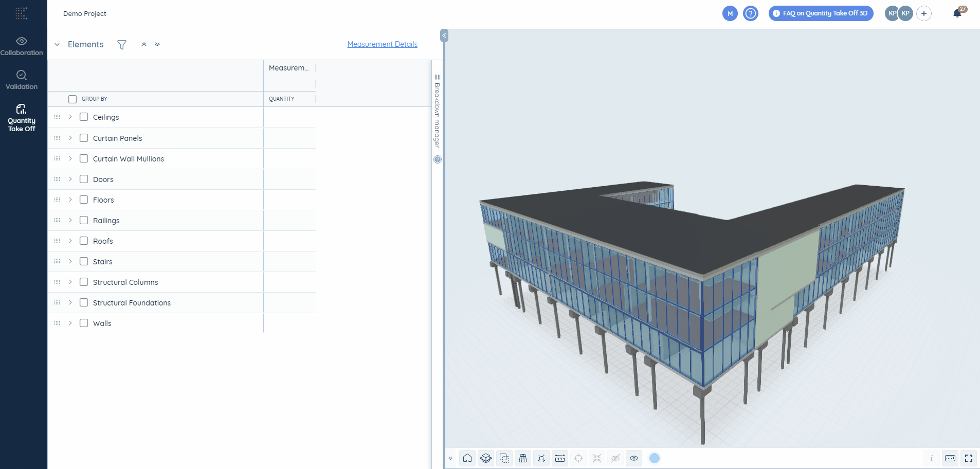Screen dimensions: 980x469
Task: Open the Collaboration section
Action: tap(22, 46)
